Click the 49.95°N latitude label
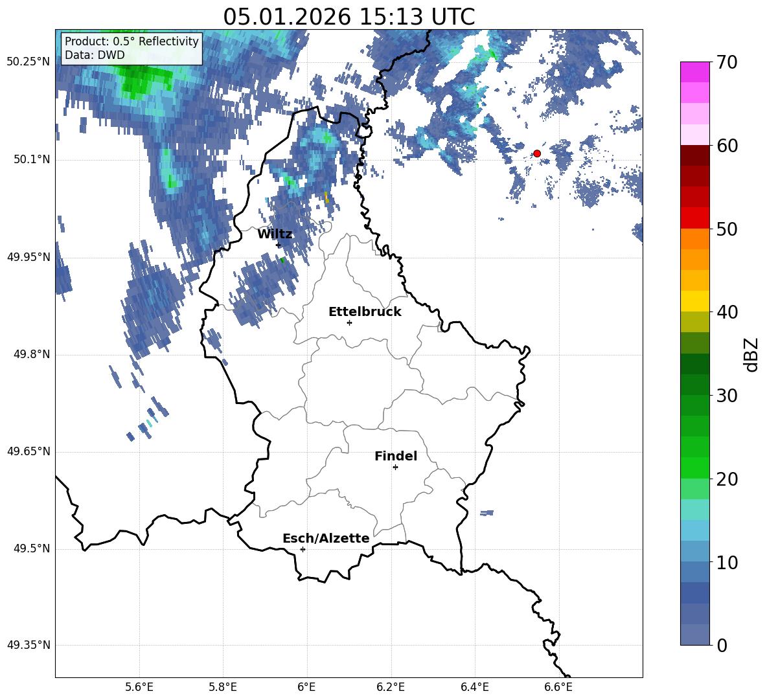 click(29, 257)
